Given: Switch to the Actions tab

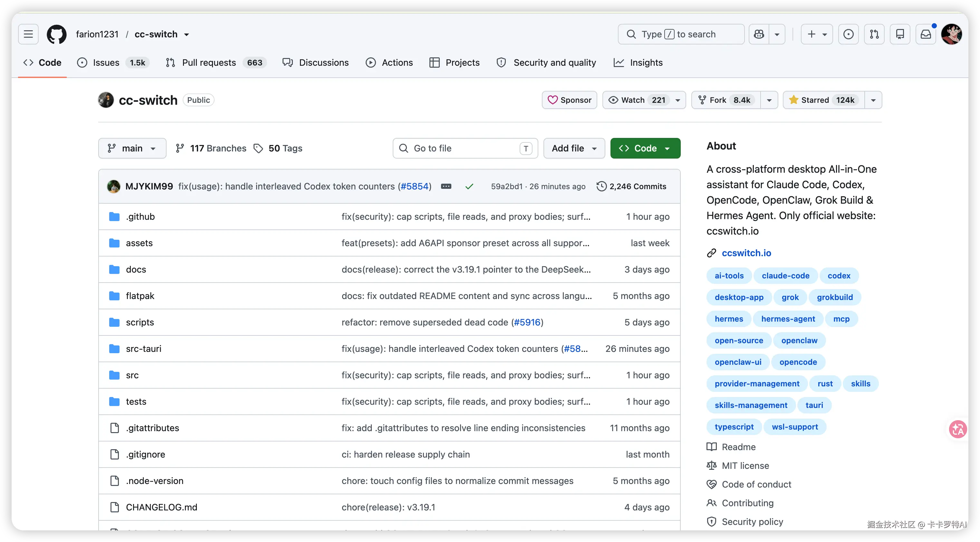Looking at the screenshot, I should pos(389,63).
